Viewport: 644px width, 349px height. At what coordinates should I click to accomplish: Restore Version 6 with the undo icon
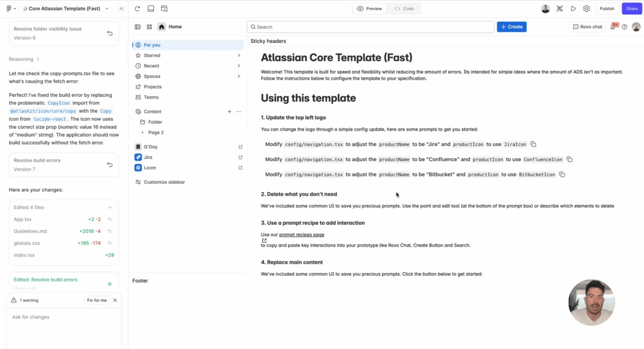tap(110, 33)
